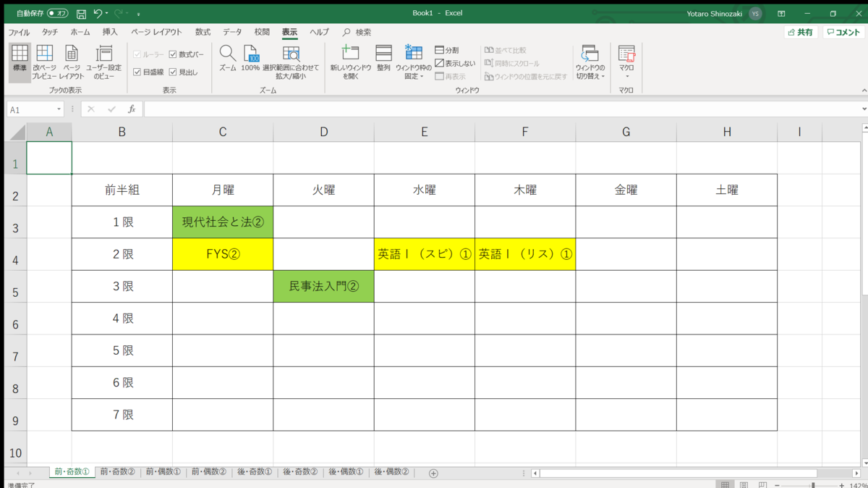Click the select-all corner triangle
The width and height of the screenshot is (868, 488).
[x=16, y=132]
